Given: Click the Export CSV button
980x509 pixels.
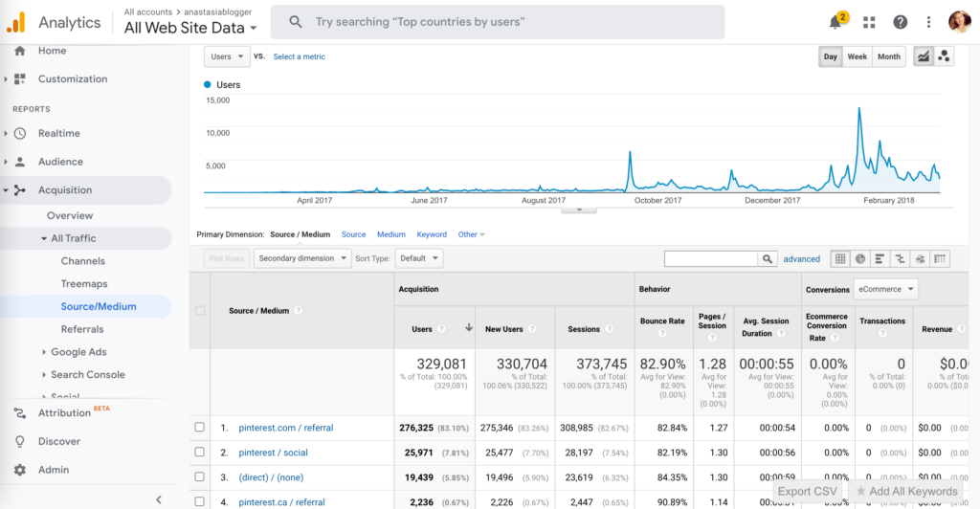Looking at the screenshot, I should pos(807,492).
